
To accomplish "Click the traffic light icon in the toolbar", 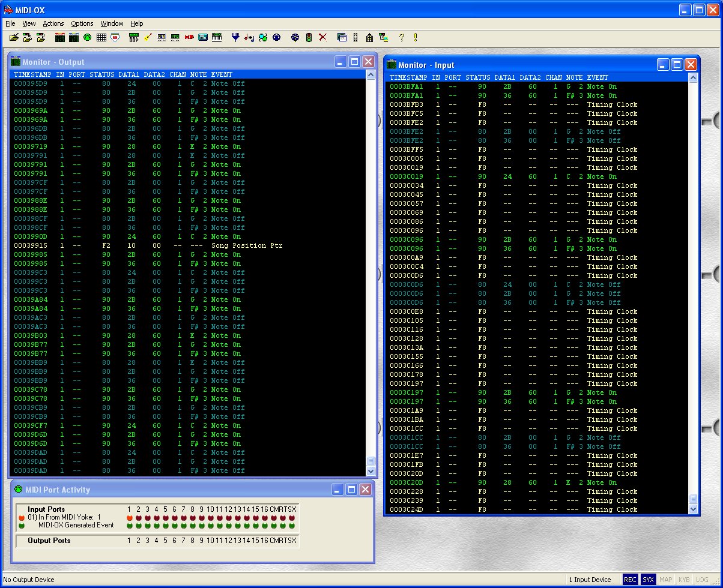I will click(x=309, y=37).
